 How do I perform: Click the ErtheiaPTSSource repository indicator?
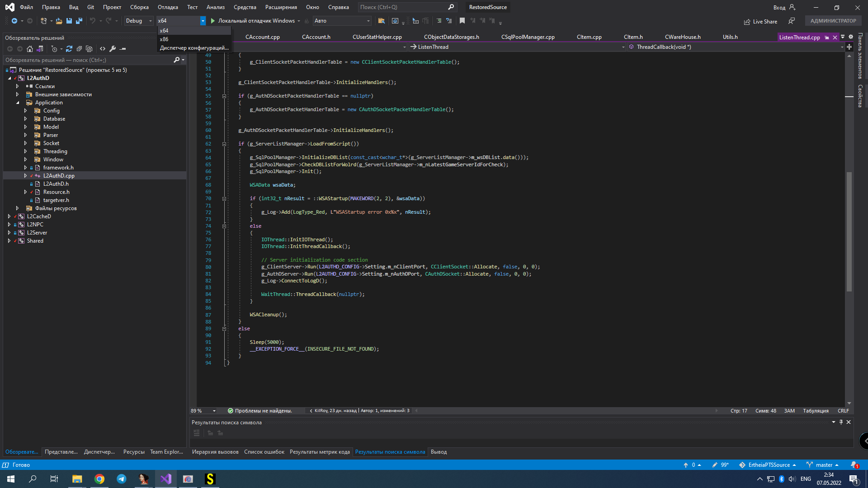(768, 465)
